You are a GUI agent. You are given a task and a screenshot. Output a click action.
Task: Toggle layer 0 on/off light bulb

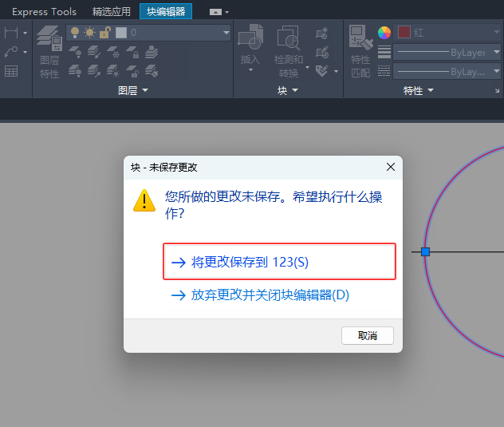coord(75,33)
